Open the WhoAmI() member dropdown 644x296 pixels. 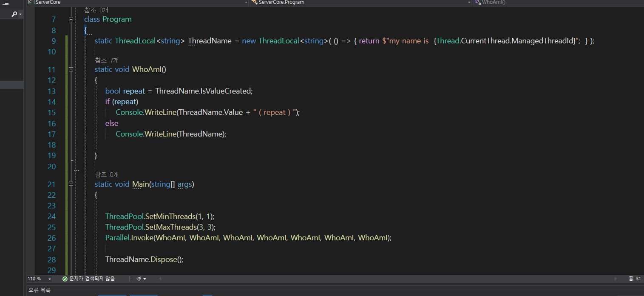click(558, 3)
